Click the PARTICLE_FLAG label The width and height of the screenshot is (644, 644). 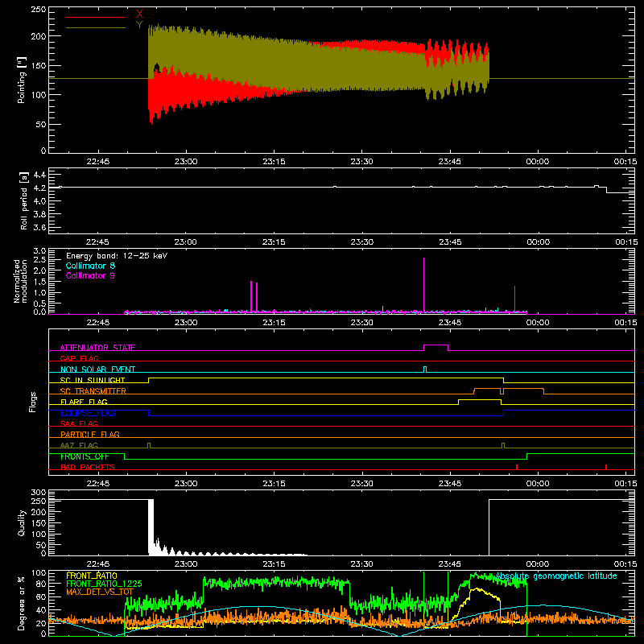90,434
